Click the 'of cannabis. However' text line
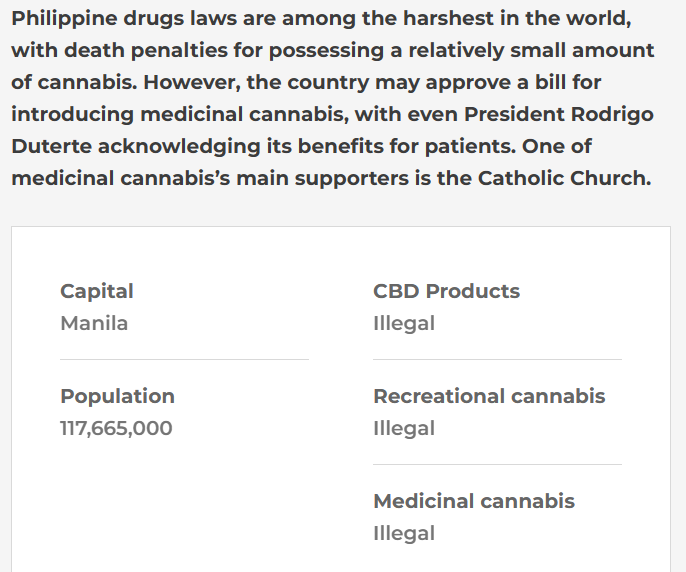This screenshot has width=686, height=572. [306, 83]
